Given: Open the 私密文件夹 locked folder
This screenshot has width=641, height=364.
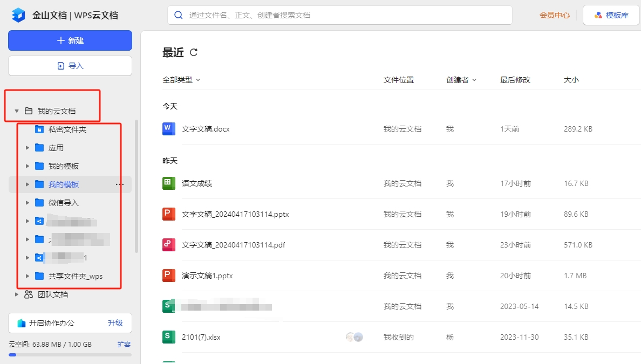Looking at the screenshot, I should pyautogui.click(x=67, y=129).
